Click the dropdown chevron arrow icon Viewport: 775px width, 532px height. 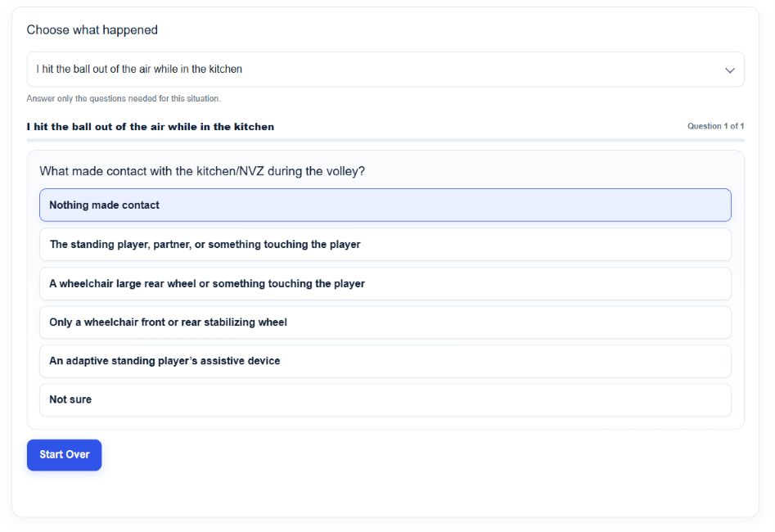pyautogui.click(x=729, y=70)
